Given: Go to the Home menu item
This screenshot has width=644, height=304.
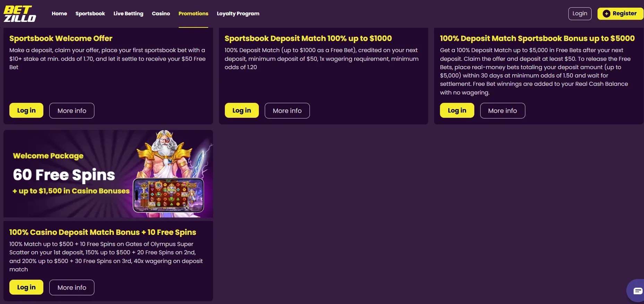Looking at the screenshot, I should [x=59, y=14].
